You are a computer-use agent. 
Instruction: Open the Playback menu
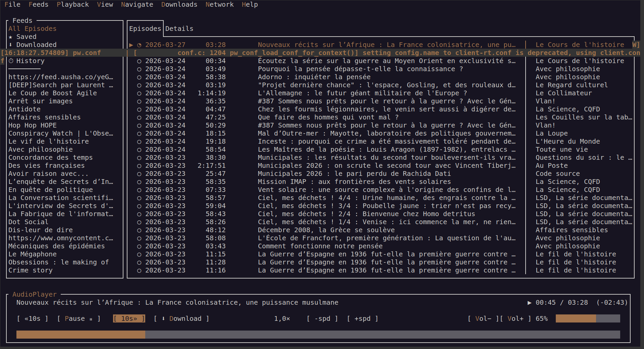[72, 5]
